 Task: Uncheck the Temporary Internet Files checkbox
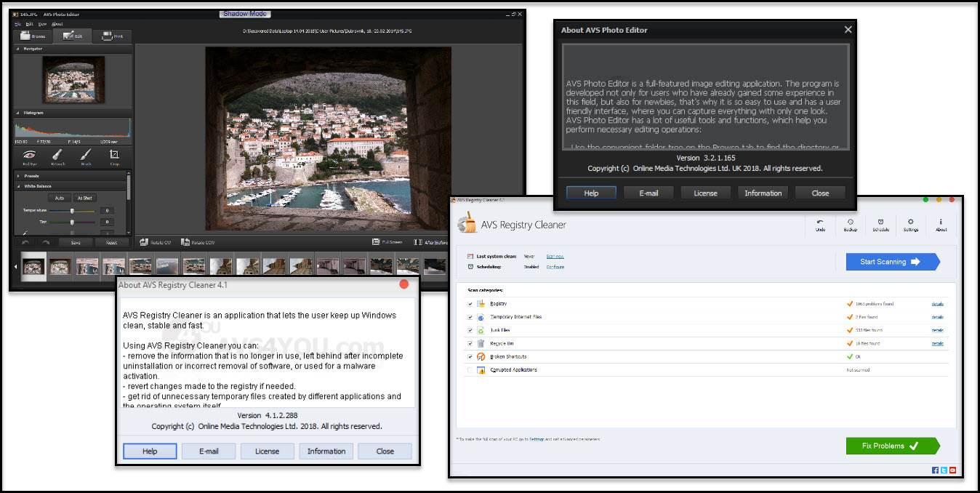click(470, 317)
